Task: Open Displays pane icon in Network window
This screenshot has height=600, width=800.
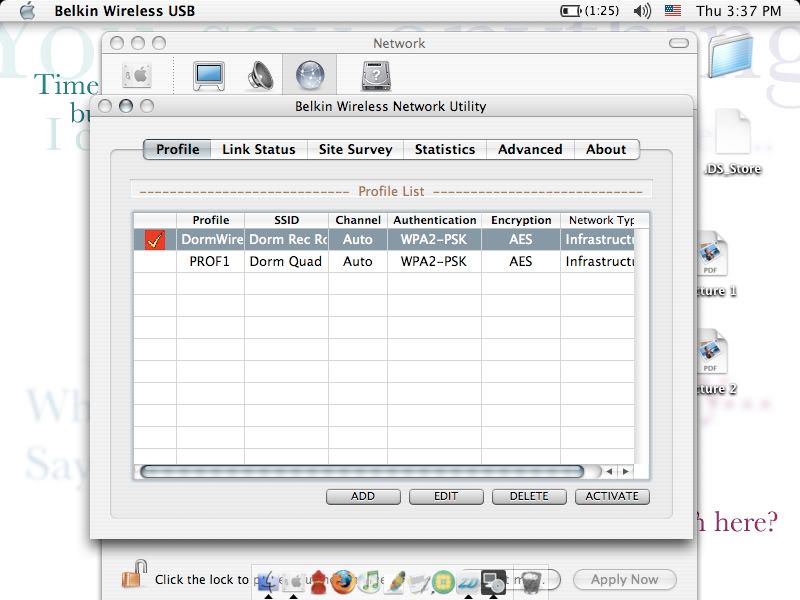Action: [x=209, y=76]
